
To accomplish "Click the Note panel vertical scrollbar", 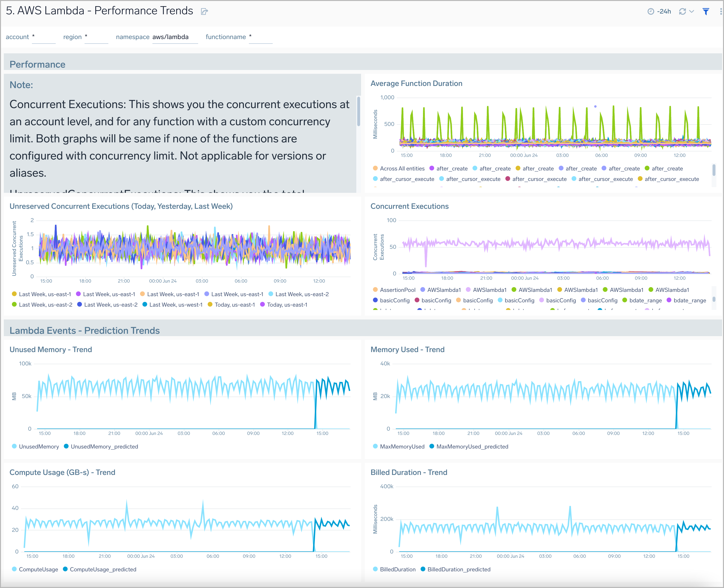I will tap(358, 111).
